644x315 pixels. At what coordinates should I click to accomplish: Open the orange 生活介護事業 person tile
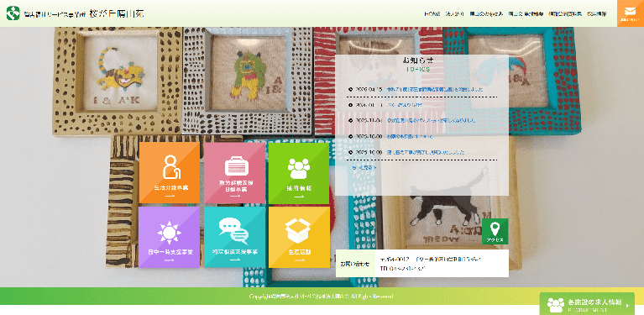[x=170, y=173]
